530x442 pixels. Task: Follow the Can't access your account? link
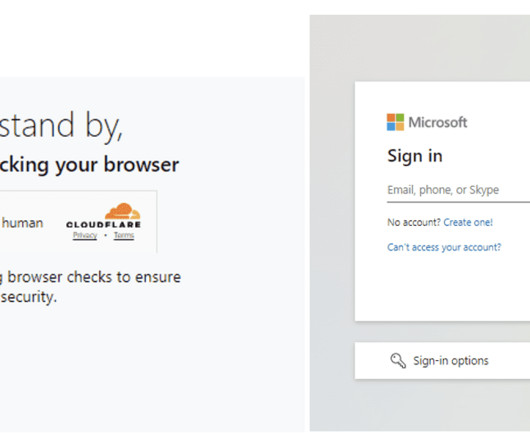(444, 247)
